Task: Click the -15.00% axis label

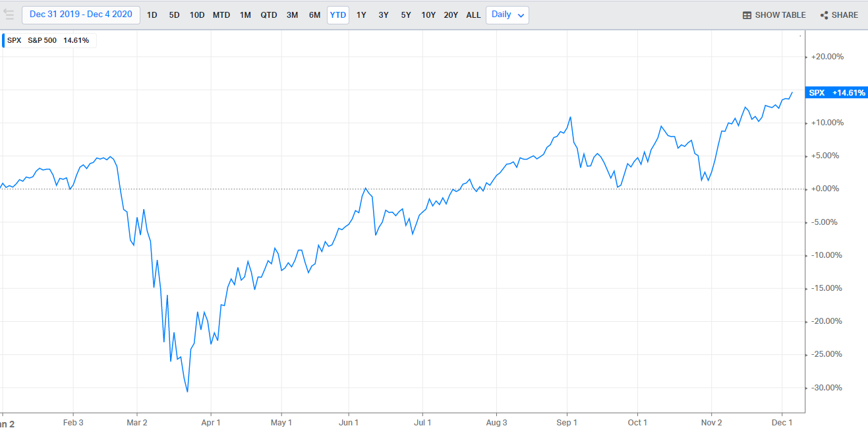Action: [827, 288]
